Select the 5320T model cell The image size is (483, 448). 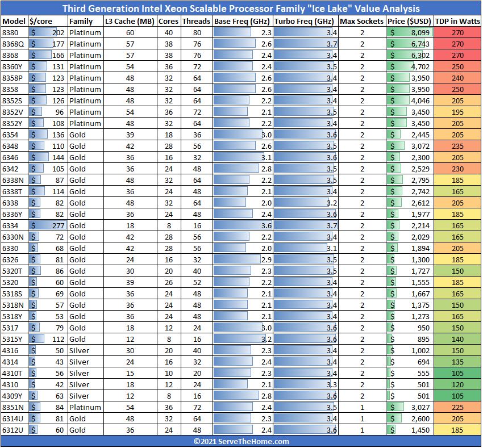14,271
